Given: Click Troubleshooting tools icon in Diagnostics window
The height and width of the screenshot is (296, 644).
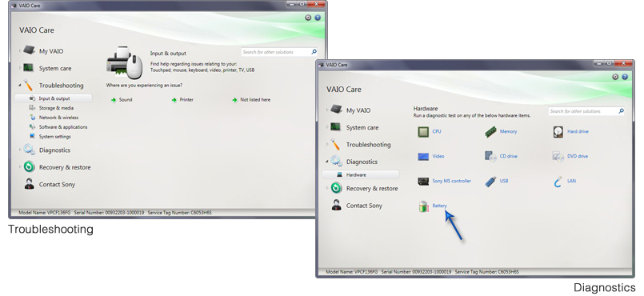Looking at the screenshot, I should (335, 144).
